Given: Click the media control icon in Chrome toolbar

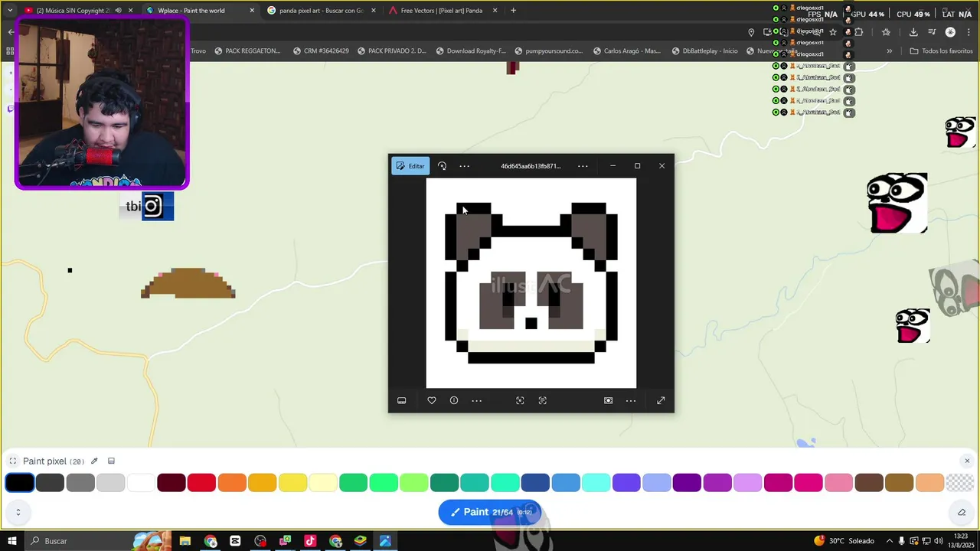Looking at the screenshot, I should click(x=932, y=32).
